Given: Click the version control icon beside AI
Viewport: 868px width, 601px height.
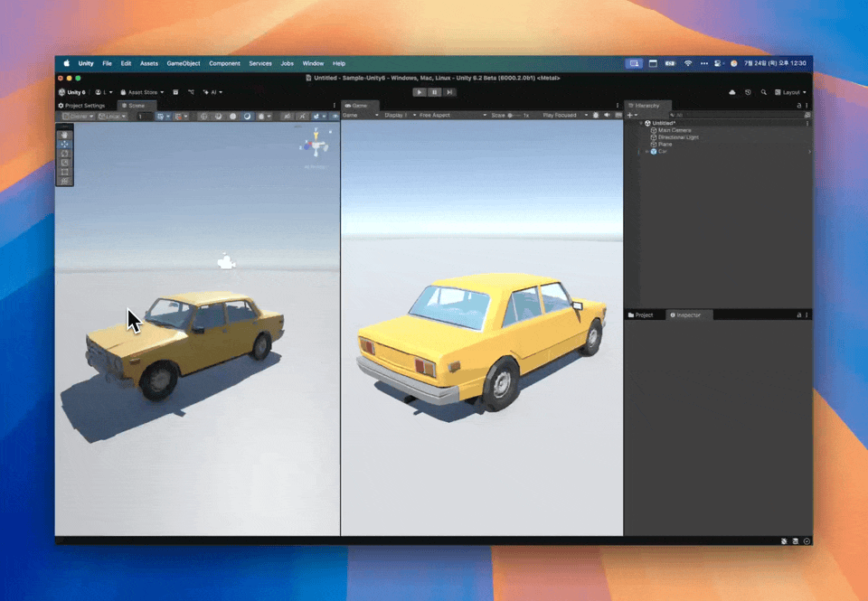Looking at the screenshot, I should 191,92.
